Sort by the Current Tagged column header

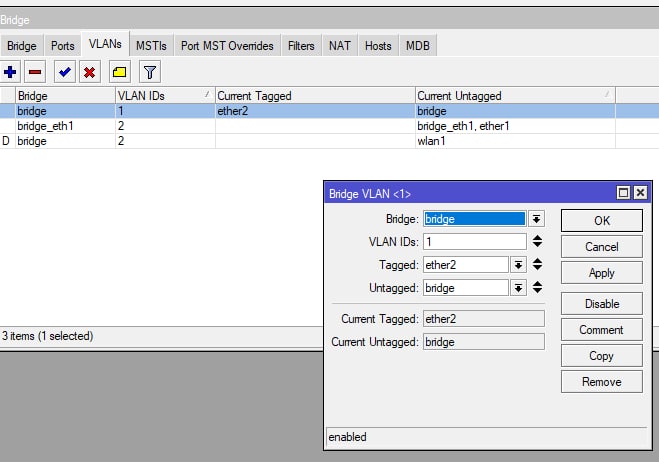click(315, 96)
